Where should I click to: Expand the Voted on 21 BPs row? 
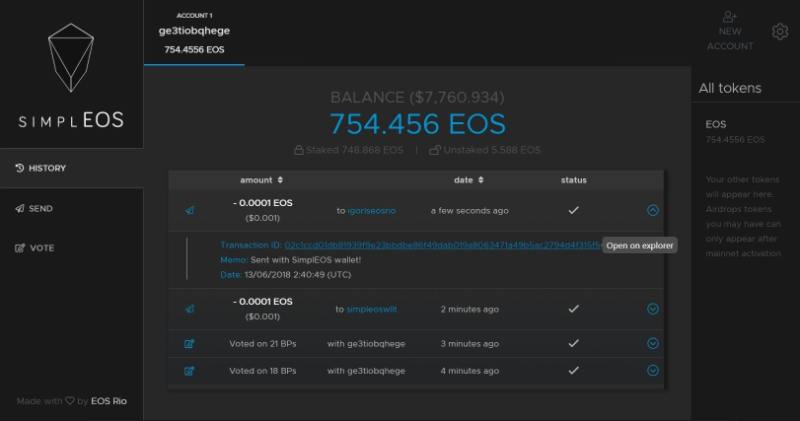point(653,343)
